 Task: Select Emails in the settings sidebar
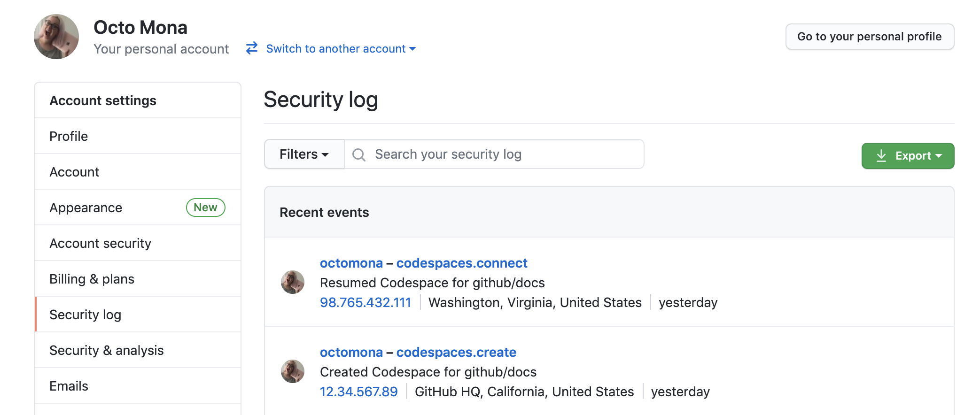(x=69, y=385)
